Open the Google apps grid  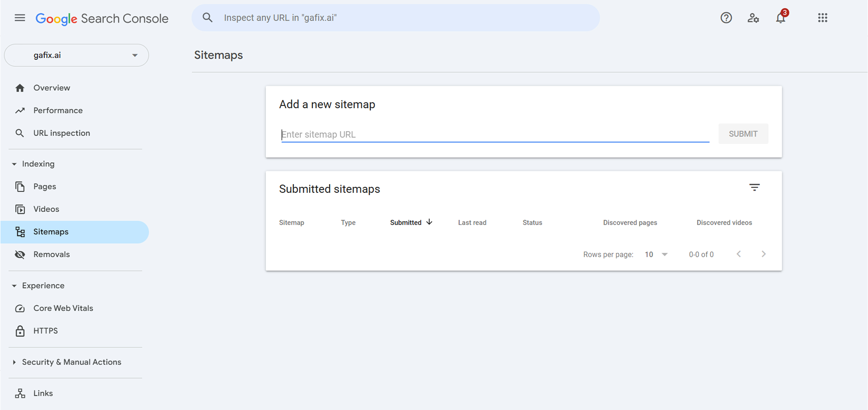(823, 17)
